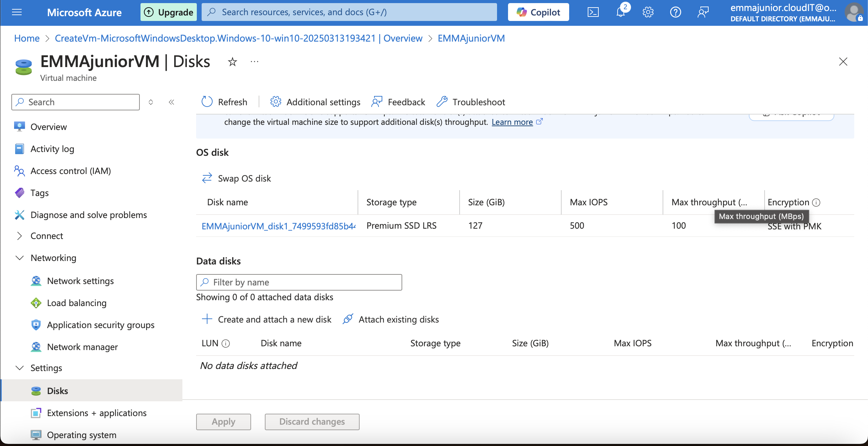The height and width of the screenshot is (446, 868).
Task: Click Attach existing disks
Action: [x=391, y=319]
